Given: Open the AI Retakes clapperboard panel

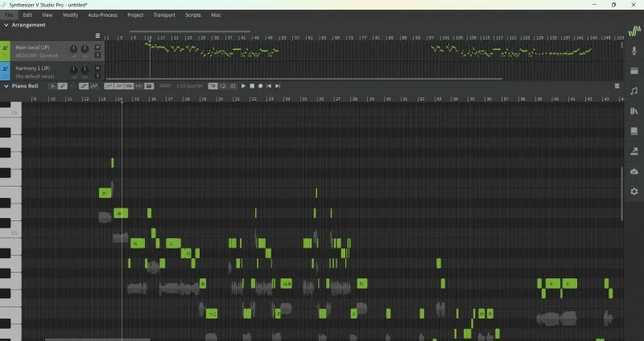Looking at the screenshot, I should (x=634, y=71).
